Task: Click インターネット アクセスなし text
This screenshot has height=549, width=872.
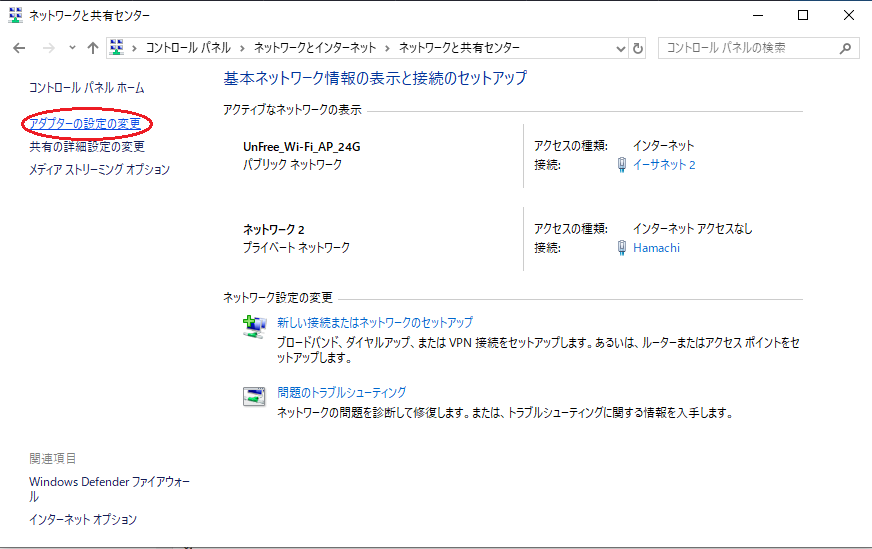Action: (692, 229)
